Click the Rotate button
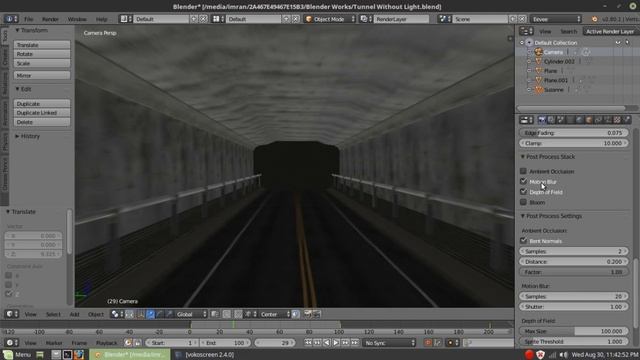 coord(42,54)
